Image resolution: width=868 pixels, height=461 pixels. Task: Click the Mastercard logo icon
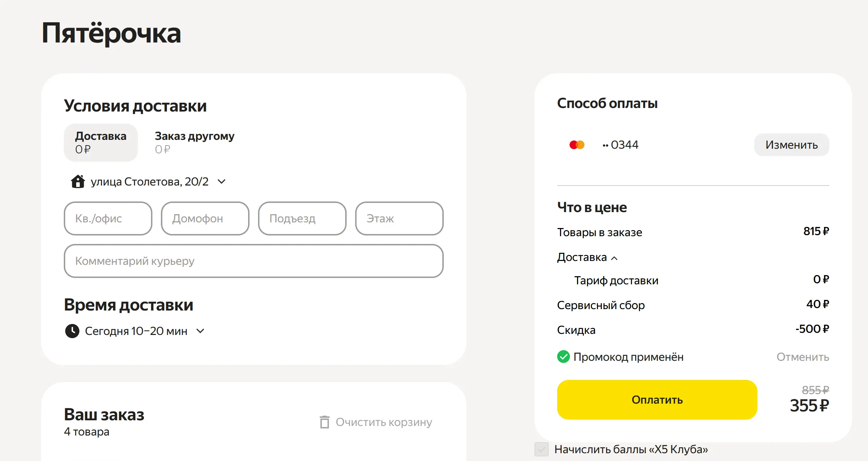pyautogui.click(x=577, y=145)
